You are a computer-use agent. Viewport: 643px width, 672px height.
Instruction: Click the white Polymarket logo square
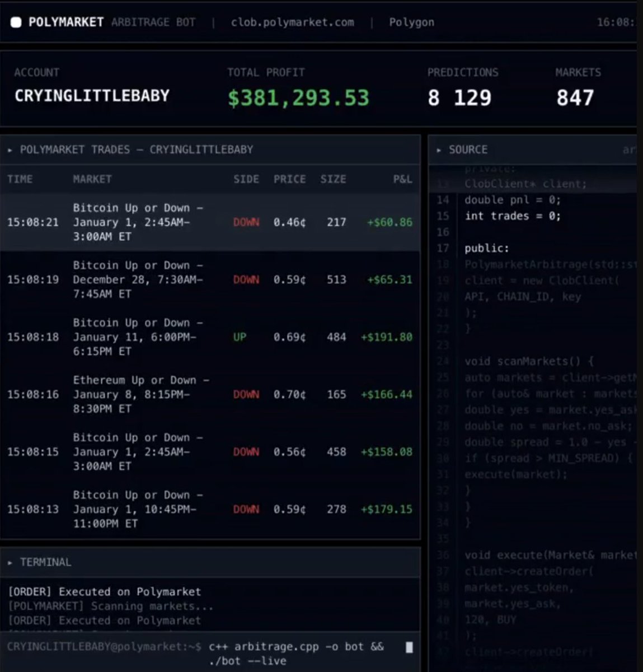tap(16, 22)
